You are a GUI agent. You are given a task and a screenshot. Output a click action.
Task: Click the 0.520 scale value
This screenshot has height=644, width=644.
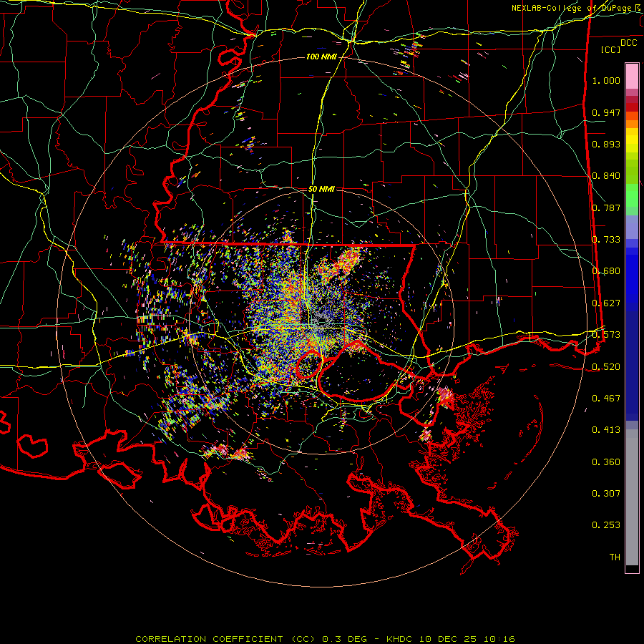click(x=606, y=366)
